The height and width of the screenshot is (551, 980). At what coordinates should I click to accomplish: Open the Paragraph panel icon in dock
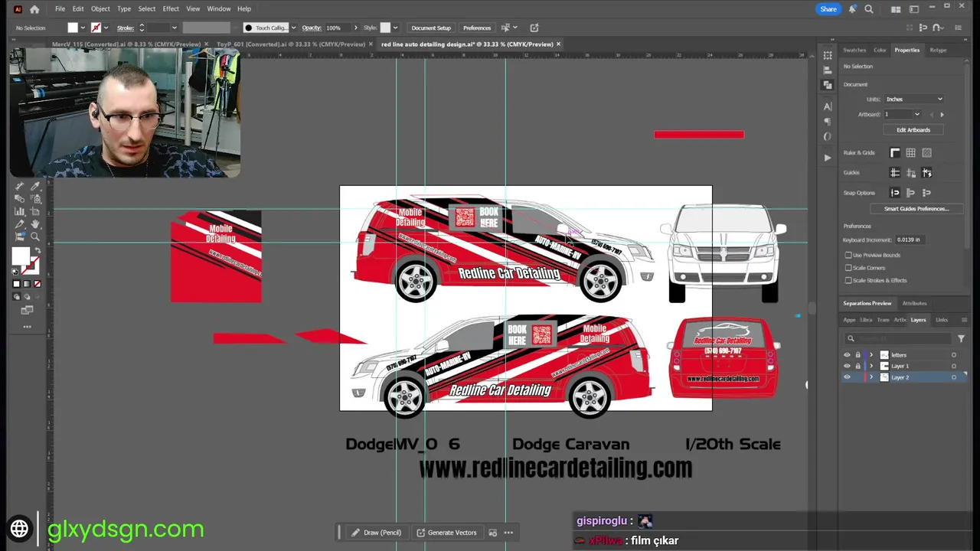[828, 122]
